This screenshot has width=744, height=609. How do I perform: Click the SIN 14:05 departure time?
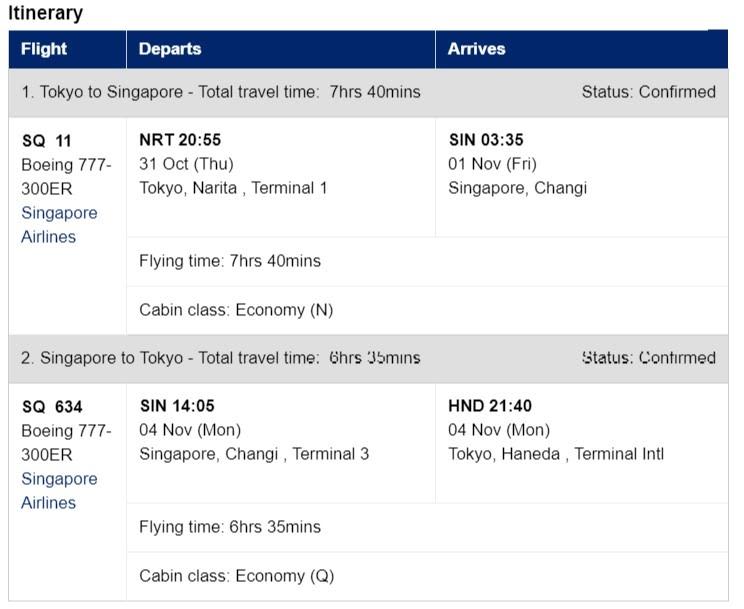[x=177, y=406]
